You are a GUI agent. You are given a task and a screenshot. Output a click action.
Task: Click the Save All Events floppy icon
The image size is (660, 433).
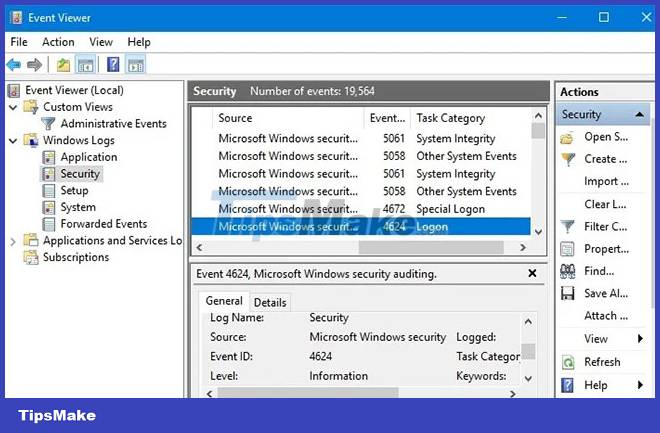(x=567, y=294)
